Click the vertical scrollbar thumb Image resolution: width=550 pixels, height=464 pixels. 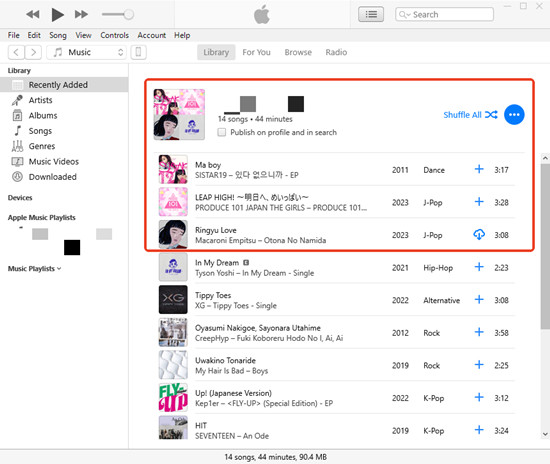pos(545,246)
